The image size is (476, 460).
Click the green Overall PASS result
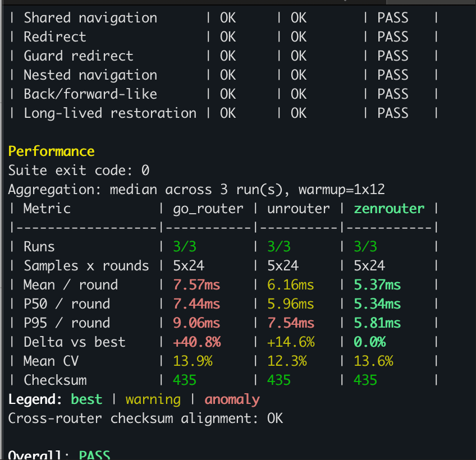(94, 454)
